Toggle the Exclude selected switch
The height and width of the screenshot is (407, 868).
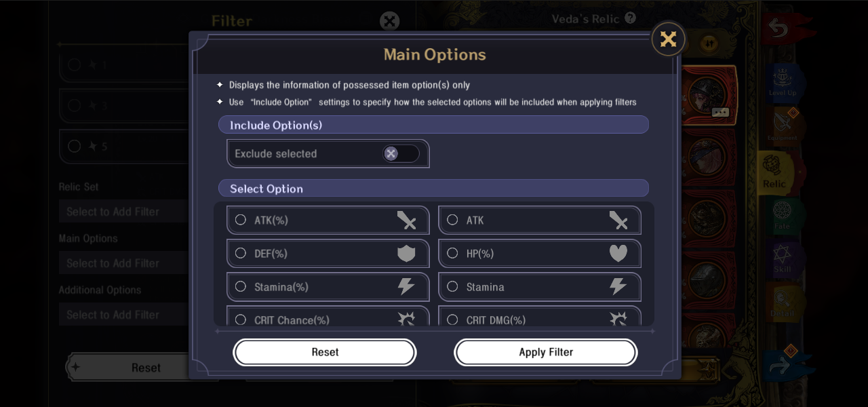[x=400, y=154]
